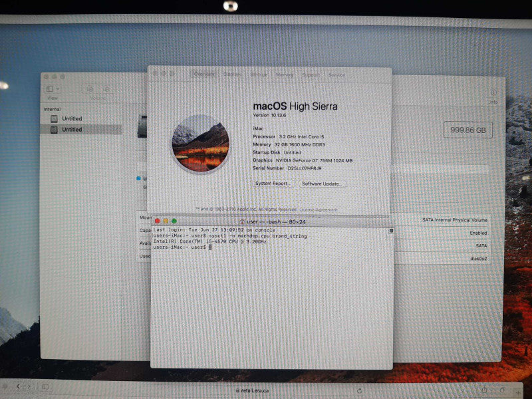Image resolution: width=532 pixels, height=399 pixels.
Task: Go to the Service tab
Action: 336,74
